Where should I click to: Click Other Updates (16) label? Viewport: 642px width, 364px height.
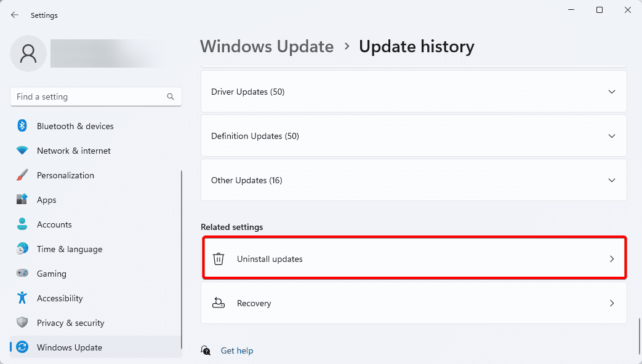(x=246, y=180)
